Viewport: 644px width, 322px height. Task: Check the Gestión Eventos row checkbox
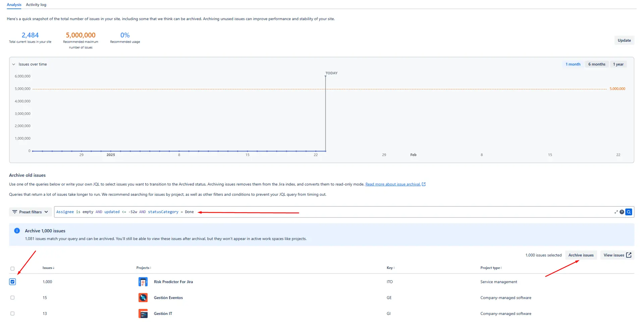pyautogui.click(x=12, y=297)
